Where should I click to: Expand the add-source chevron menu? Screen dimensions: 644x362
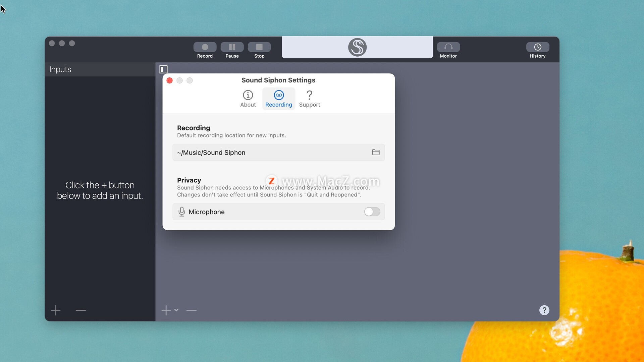pyautogui.click(x=176, y=310)
